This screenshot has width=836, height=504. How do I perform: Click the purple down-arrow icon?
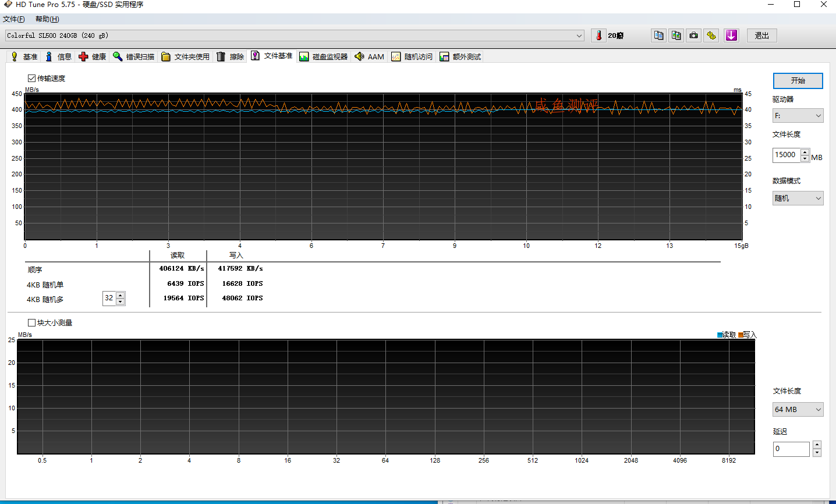pos(731,36)
